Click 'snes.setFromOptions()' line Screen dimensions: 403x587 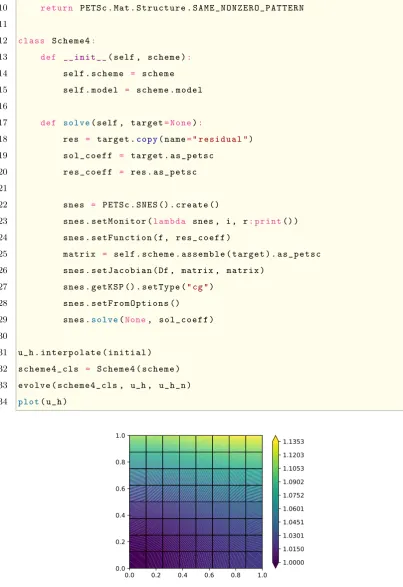coord(121,303)
